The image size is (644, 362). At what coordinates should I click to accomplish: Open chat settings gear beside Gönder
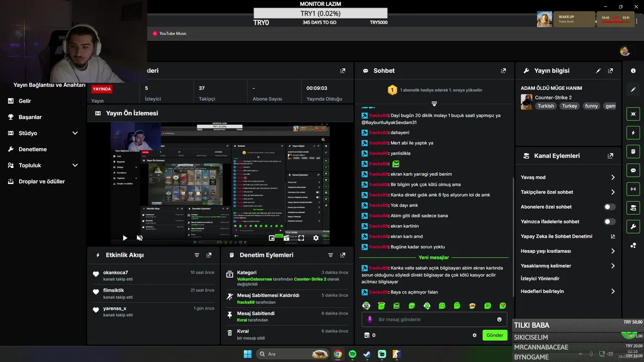click(x=474, y=335)
